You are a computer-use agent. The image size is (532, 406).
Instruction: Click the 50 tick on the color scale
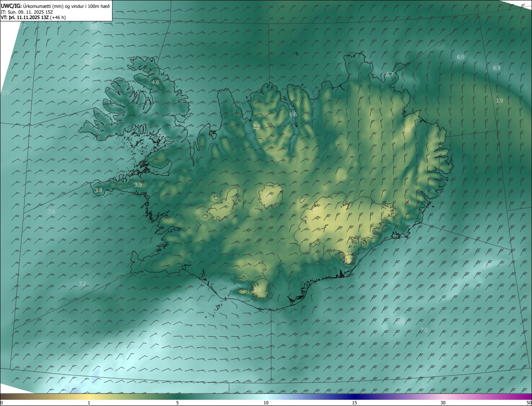(x=529, y=403)
